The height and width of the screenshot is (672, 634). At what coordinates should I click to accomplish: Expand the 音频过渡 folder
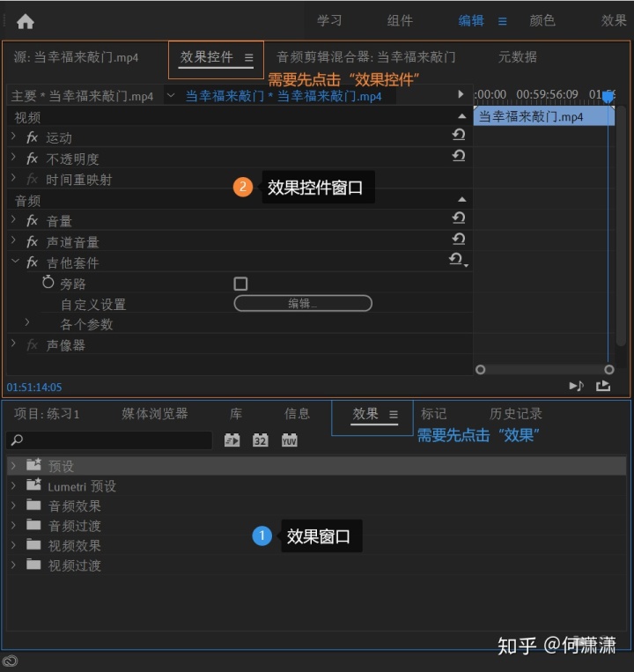(x=14, y=525)
